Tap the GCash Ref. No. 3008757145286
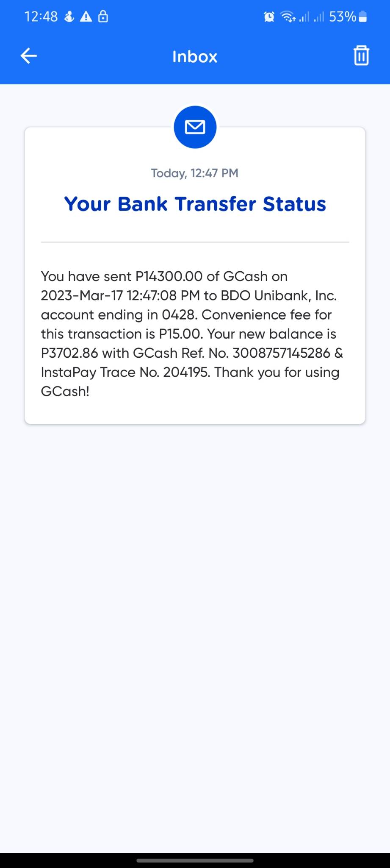The width and height of the screenshot is (390, 868). tap(282, 353)
